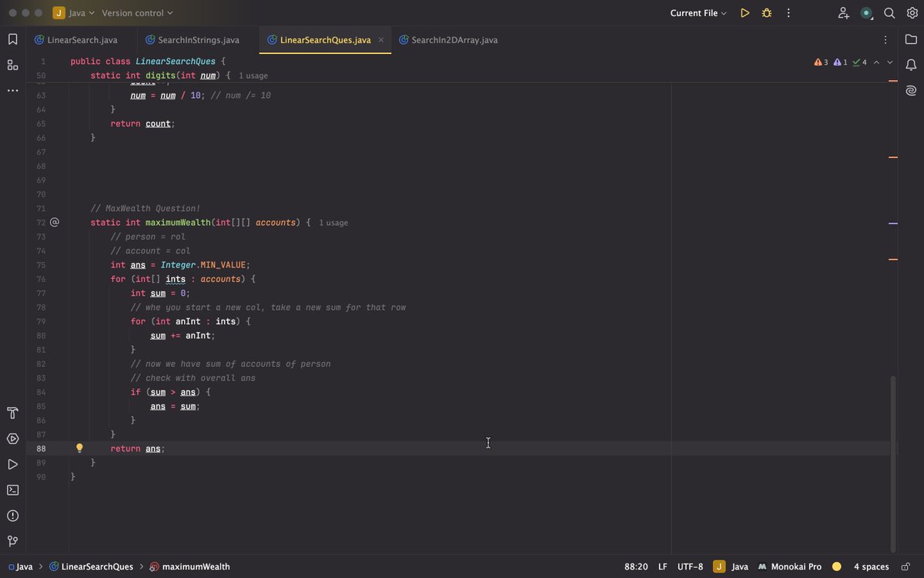Screen dimensions: 924x578
Task: Open the LF line separator selector
Action: (663, 566)
